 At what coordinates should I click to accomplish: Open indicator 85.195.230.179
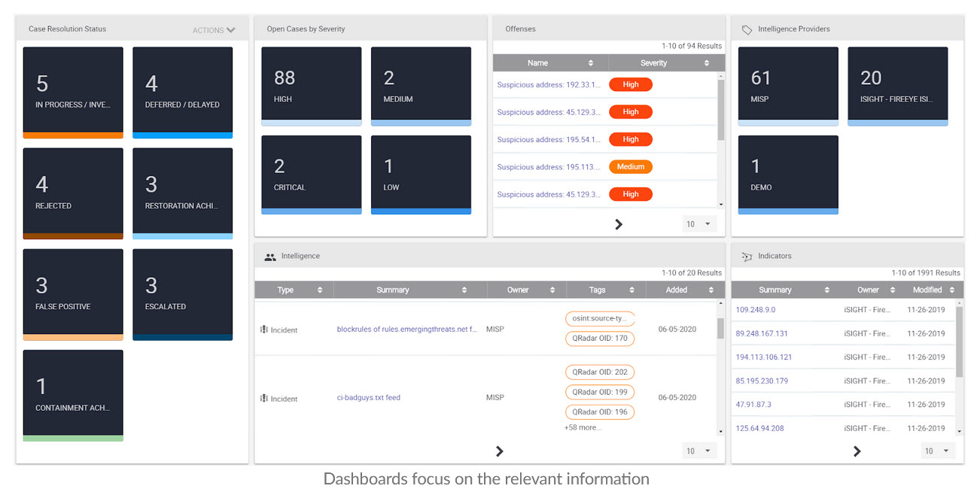click(x=762, y=381)
